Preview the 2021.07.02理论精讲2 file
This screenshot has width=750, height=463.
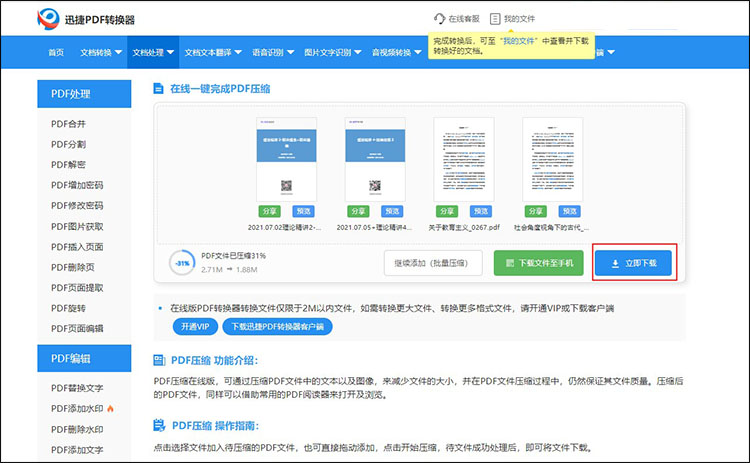click(x=303, y=211)
